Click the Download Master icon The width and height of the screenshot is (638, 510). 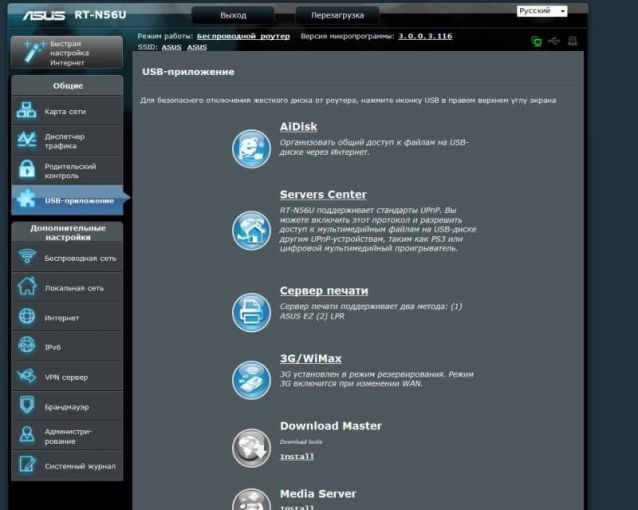(251, 446)
